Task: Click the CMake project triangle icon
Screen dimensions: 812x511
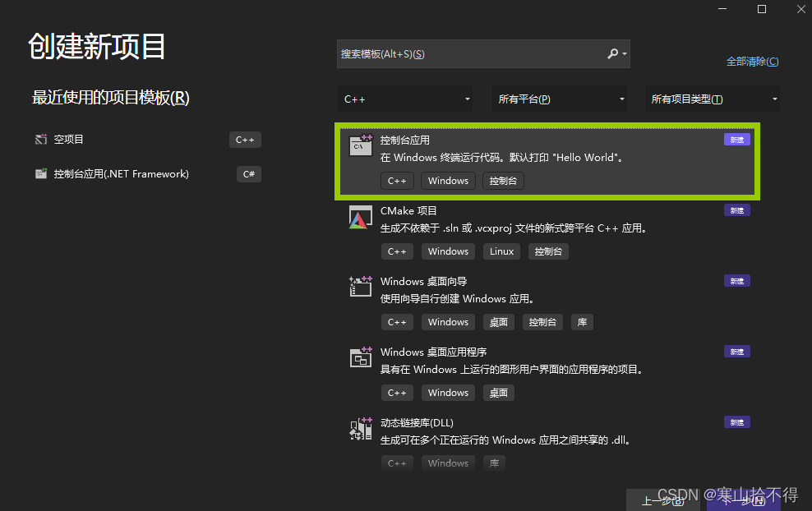Action: [x=361, y=217]
